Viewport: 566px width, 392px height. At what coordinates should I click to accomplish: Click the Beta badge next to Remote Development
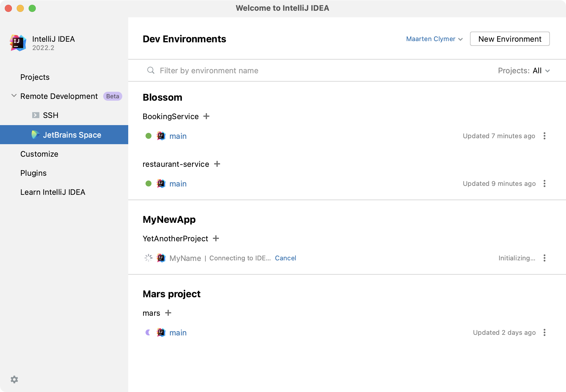113,96
